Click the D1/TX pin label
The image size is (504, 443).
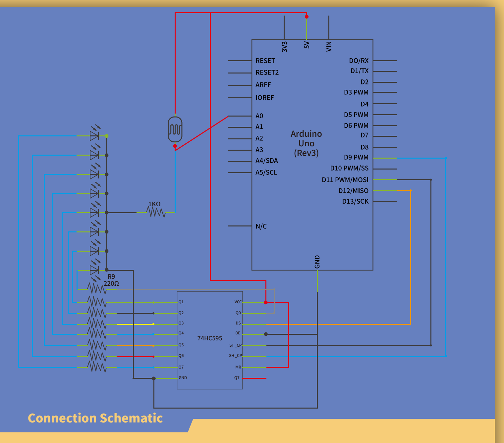[x=360, y=71]
